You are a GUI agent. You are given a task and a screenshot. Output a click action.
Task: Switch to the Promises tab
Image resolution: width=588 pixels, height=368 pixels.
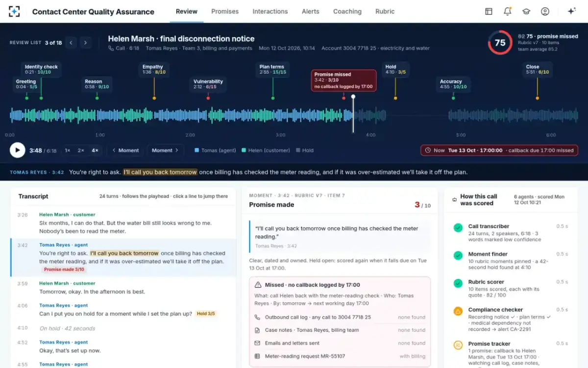click(x=225, y=11)
